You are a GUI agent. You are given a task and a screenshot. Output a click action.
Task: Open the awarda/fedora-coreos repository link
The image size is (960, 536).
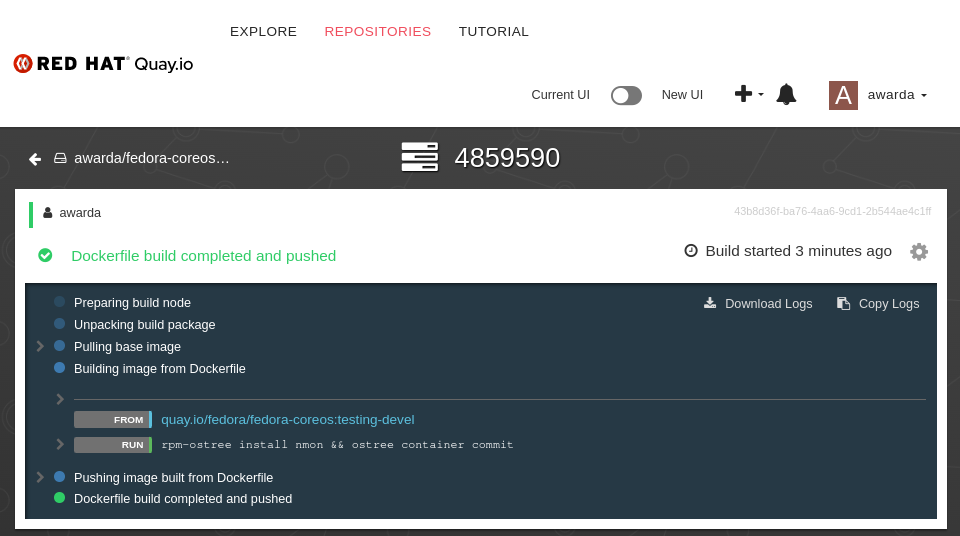pos(151,158)
